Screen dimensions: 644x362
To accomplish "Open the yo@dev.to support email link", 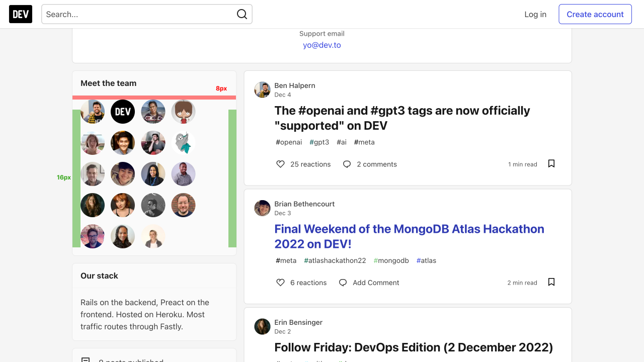I will [321, 45].
